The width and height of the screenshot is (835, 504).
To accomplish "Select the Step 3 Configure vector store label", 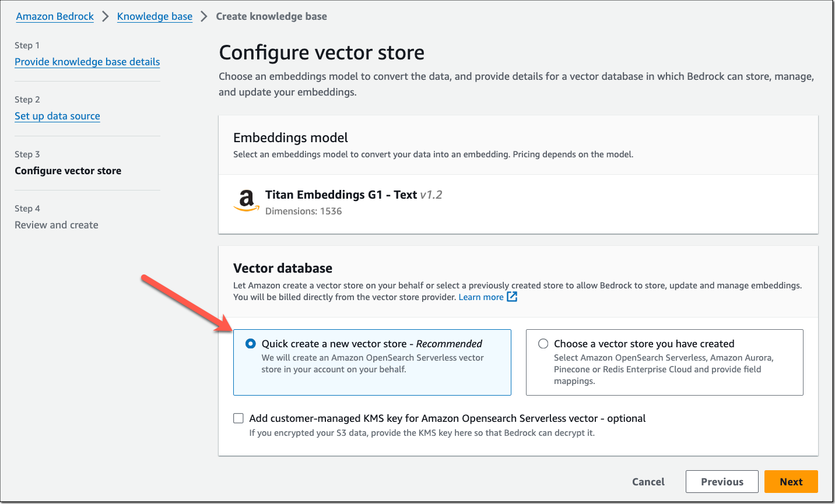I will (68, 171).
